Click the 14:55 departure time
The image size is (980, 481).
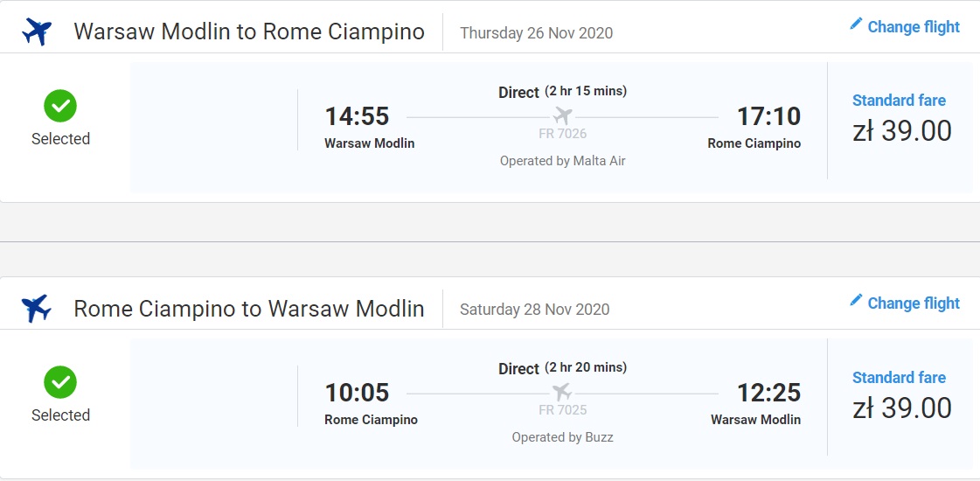[x=357, y=116]
